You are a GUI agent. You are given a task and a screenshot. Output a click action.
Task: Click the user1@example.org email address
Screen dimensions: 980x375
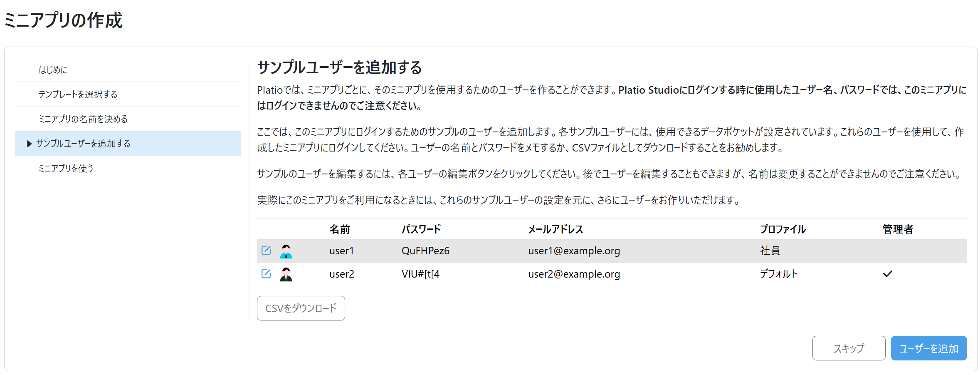click(x=574, y=251)
